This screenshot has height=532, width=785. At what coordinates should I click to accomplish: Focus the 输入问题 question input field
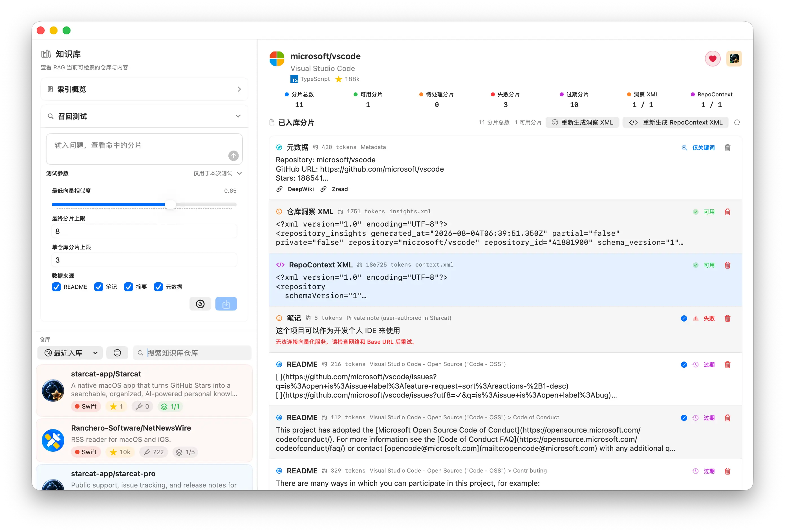pos(144,149)
